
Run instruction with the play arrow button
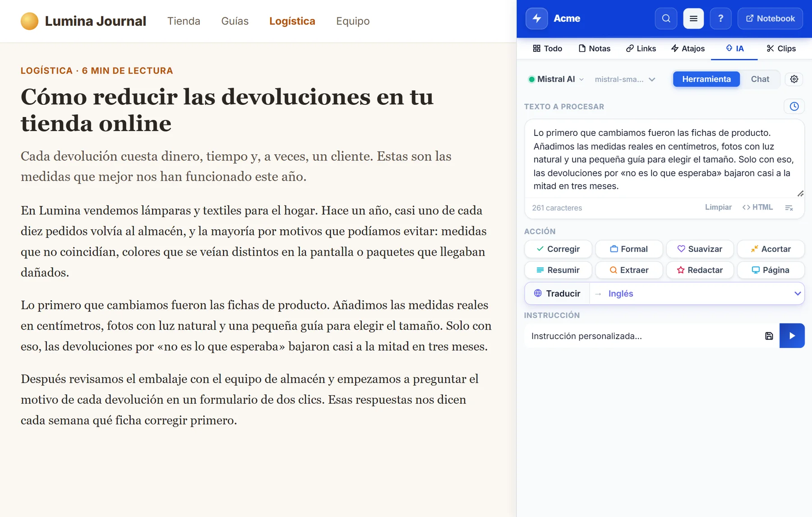792,335
